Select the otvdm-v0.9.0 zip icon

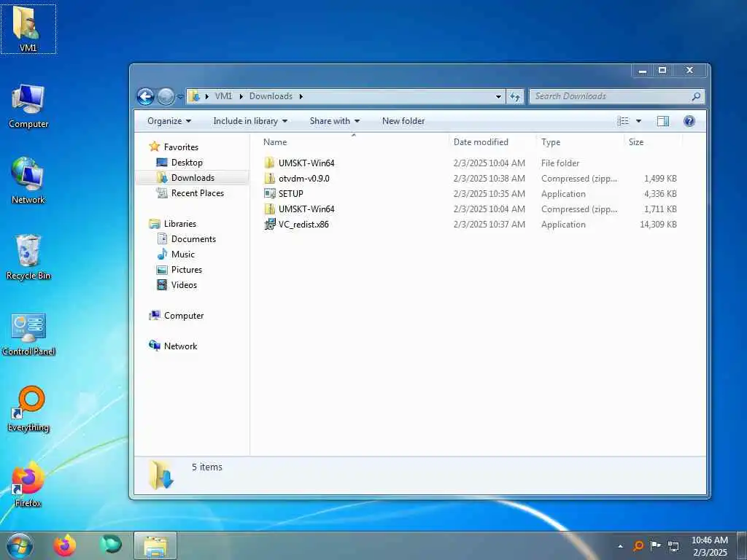click(270, 178)
